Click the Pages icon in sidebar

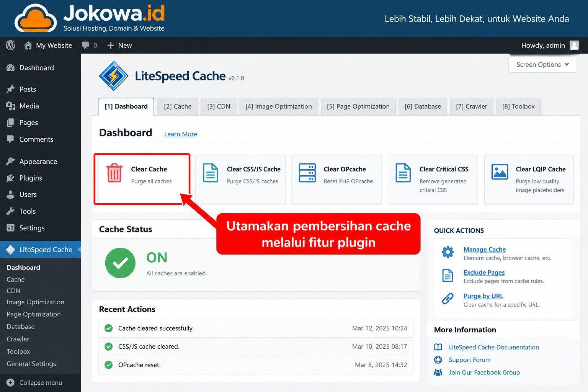pyautogui.click(x=11, y=122)
